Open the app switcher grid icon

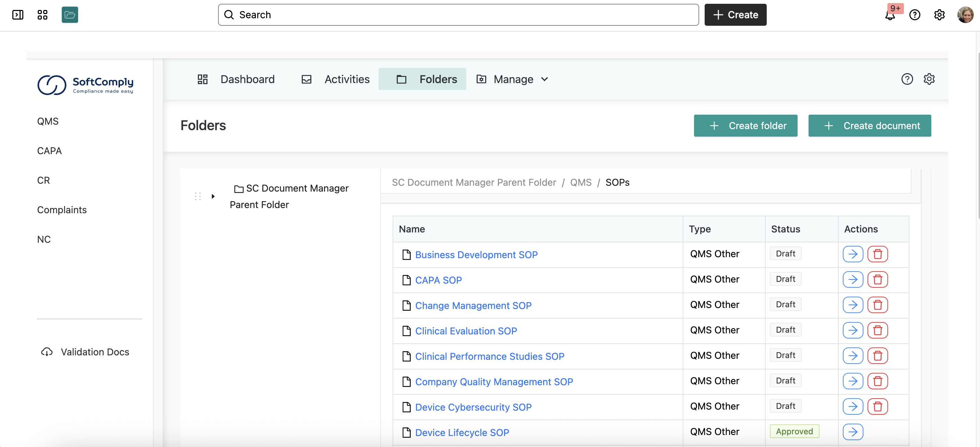tap(42, 15)
